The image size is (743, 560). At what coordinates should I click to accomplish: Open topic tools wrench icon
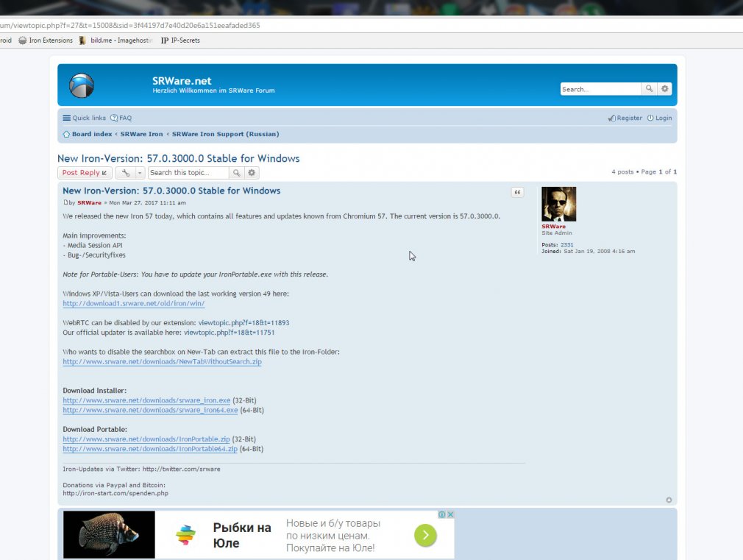tap(125, 173)
